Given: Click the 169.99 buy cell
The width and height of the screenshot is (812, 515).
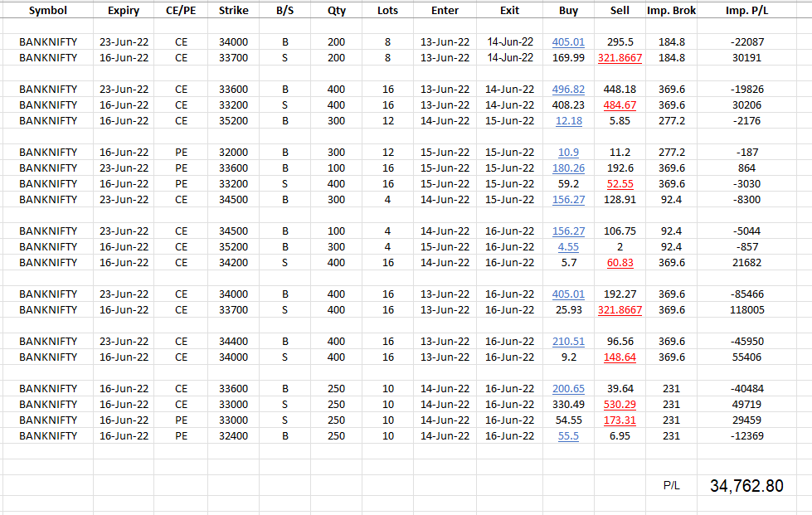Looking at the screenshot, I should (568, 57).
